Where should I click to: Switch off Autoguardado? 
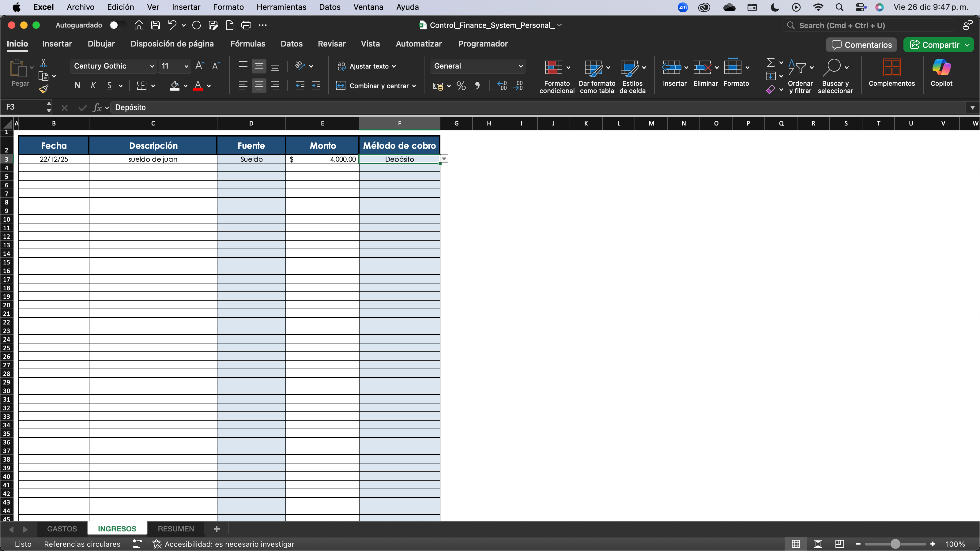point(116,25)
